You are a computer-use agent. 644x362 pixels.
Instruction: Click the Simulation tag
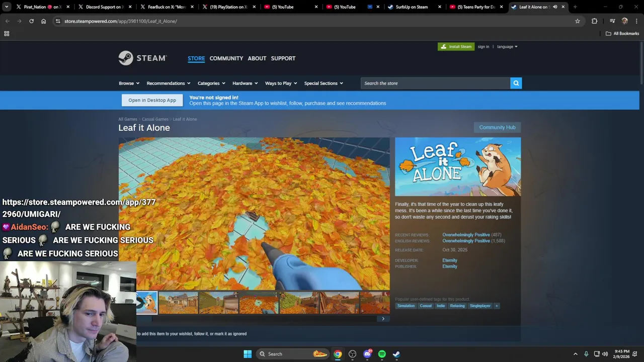[406, 306]
